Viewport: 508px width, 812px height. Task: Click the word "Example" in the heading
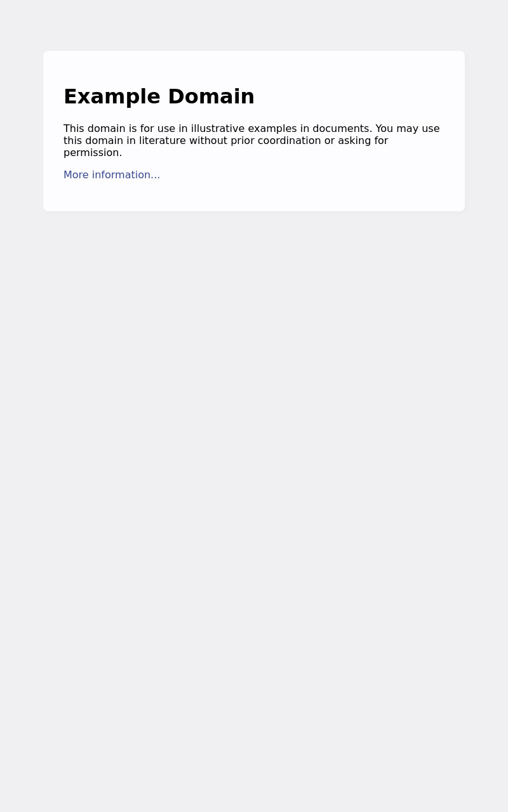[x=112, y=96]
